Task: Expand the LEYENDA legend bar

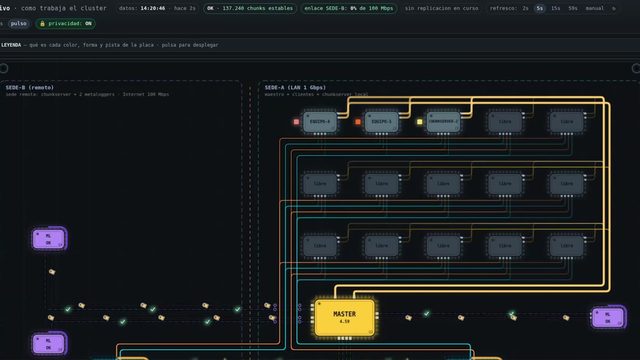Action: tap(320, 45)
